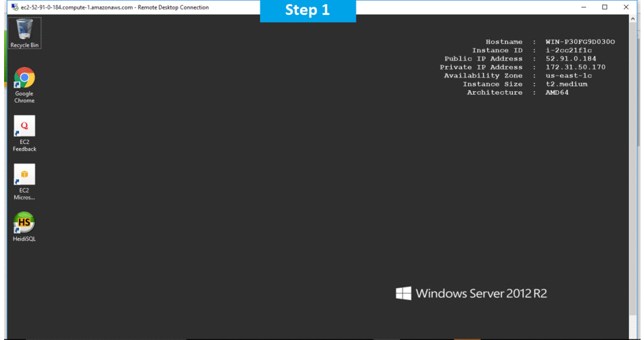Click the "Google Chrome" text label
644x340 pixels.
[24, 97]
